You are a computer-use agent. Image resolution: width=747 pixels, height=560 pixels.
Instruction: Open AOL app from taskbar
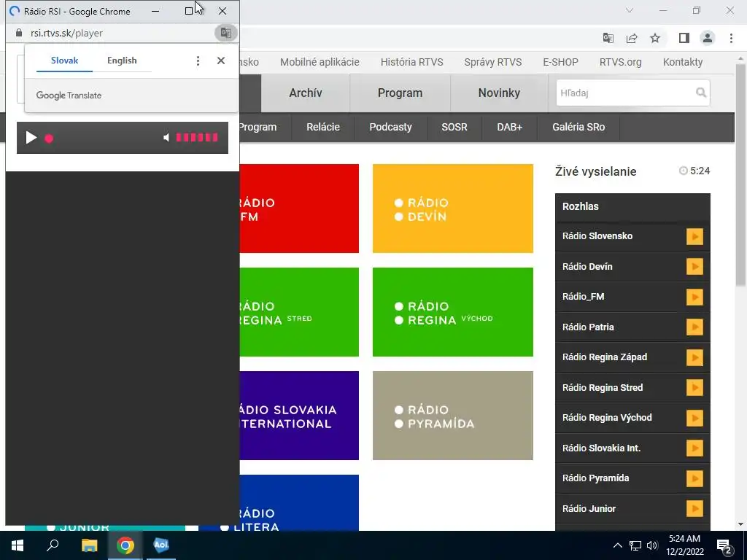click(x=161, y=545)
